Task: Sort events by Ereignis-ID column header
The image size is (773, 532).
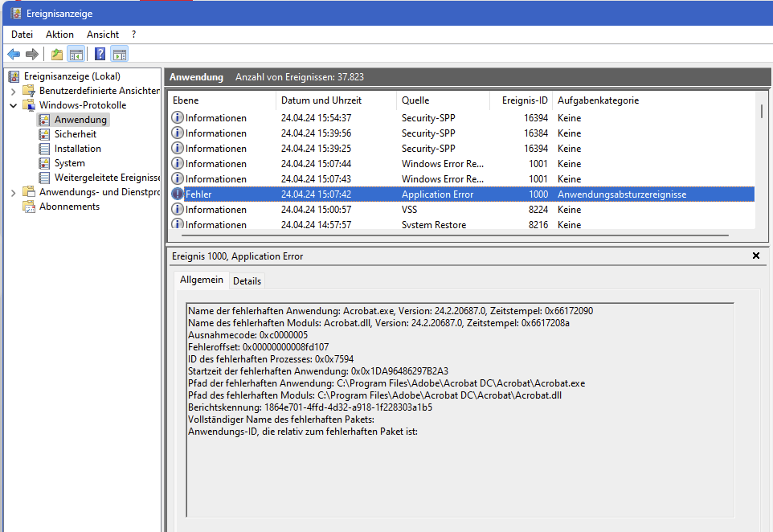Action: [x=525, y=100]
